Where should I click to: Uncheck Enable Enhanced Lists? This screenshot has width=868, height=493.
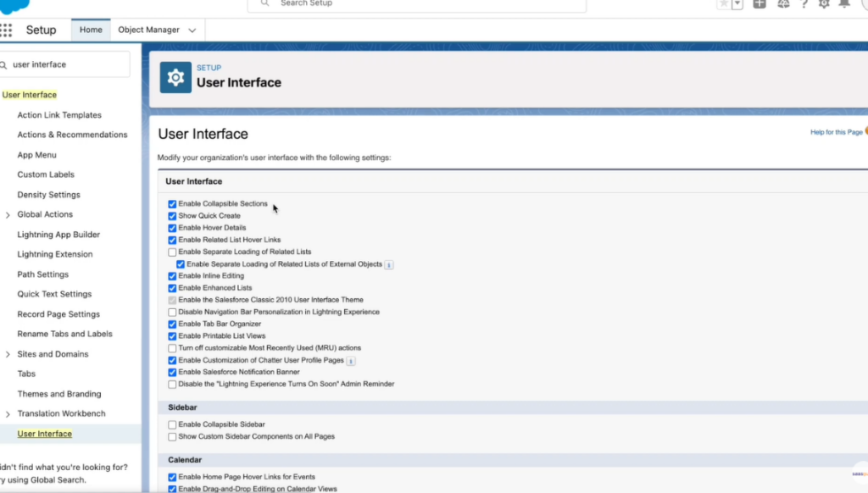(172, 288)
